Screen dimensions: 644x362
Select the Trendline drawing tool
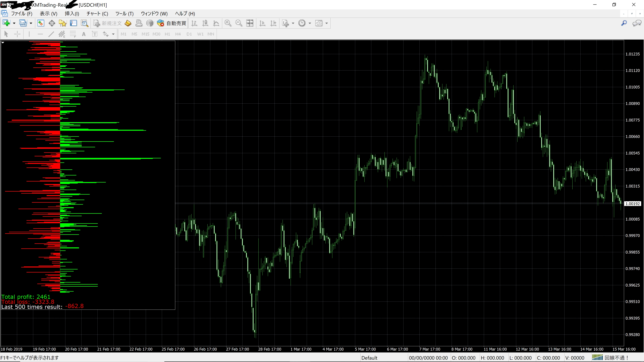pos(51,34)
